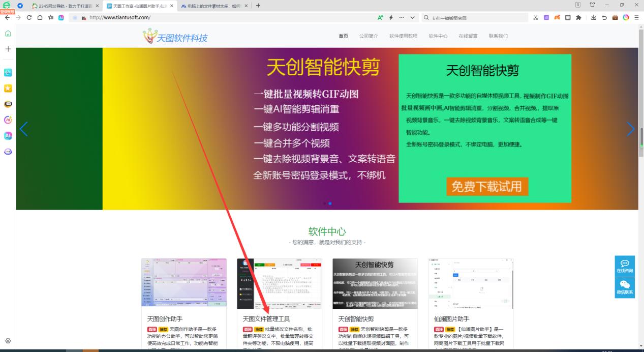Open the 在线咨询 floating chat button
This screenshot has height=352, width=644.
click(625, 266)
